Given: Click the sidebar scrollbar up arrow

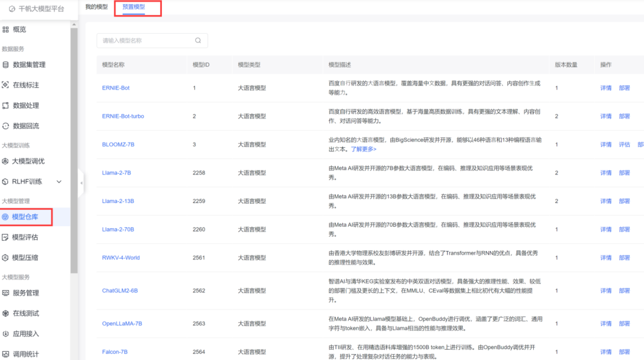Looking at the screenshot, I should tap(74, 24).
